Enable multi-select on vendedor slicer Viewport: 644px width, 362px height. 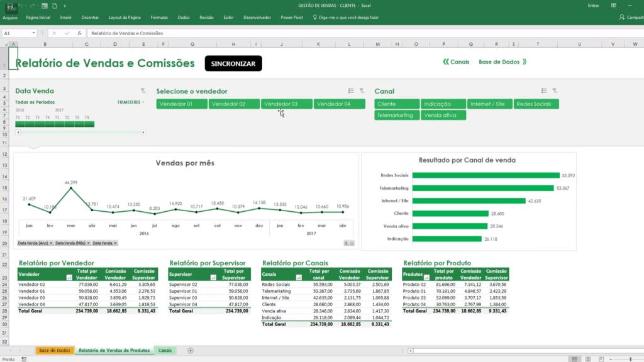(352, 91)
